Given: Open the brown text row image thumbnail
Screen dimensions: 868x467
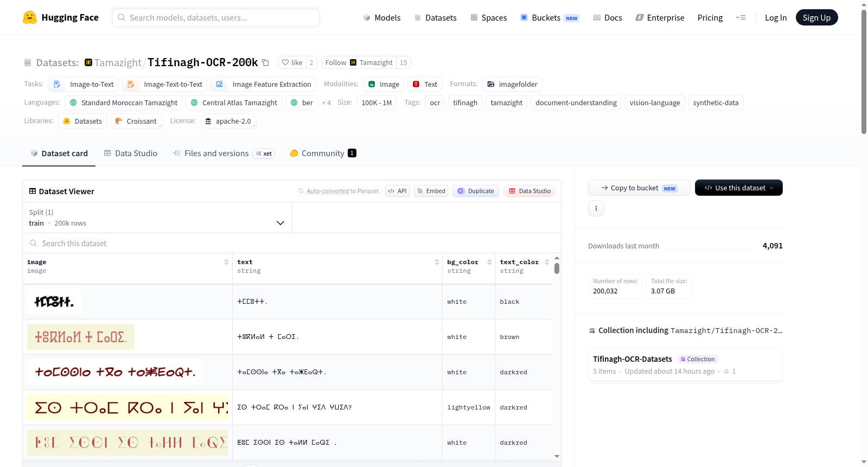Looking at the screenshot, I should click(81, 337).
